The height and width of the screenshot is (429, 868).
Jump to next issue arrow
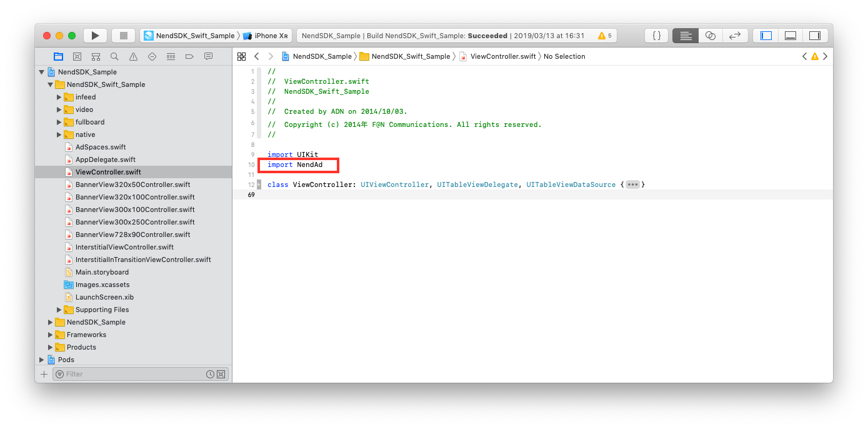826,56
